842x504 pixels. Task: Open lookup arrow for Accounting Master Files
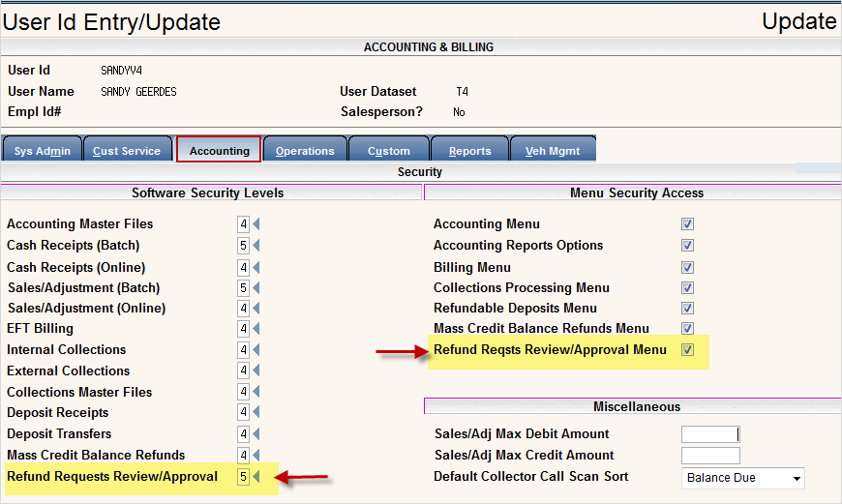point(256,223)
